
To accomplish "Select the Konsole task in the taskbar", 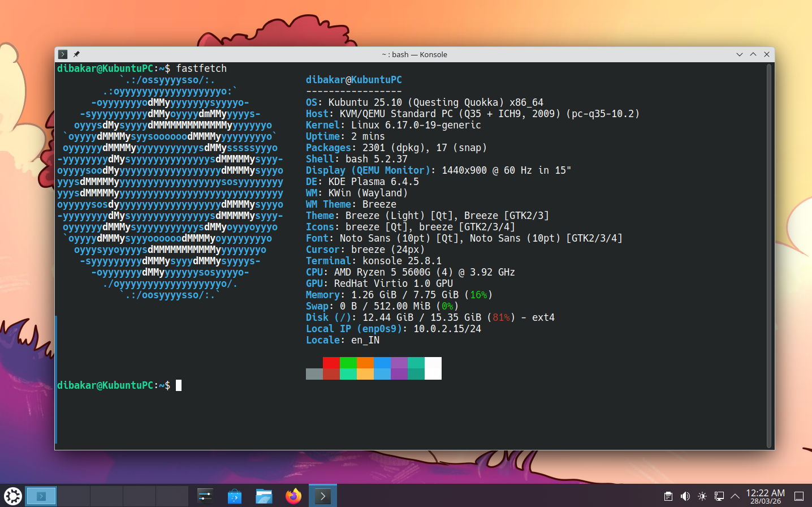I will pyautogui.click(x=323, y=496).
